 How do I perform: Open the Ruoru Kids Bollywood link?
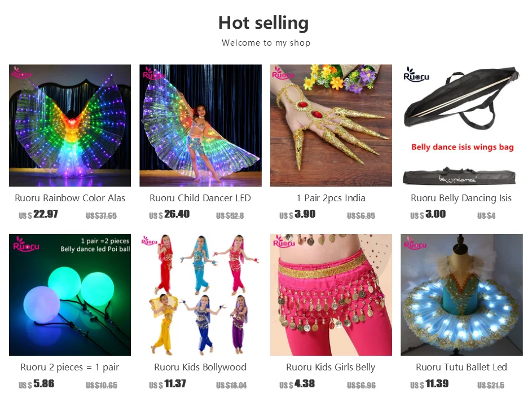click(200, 367)
